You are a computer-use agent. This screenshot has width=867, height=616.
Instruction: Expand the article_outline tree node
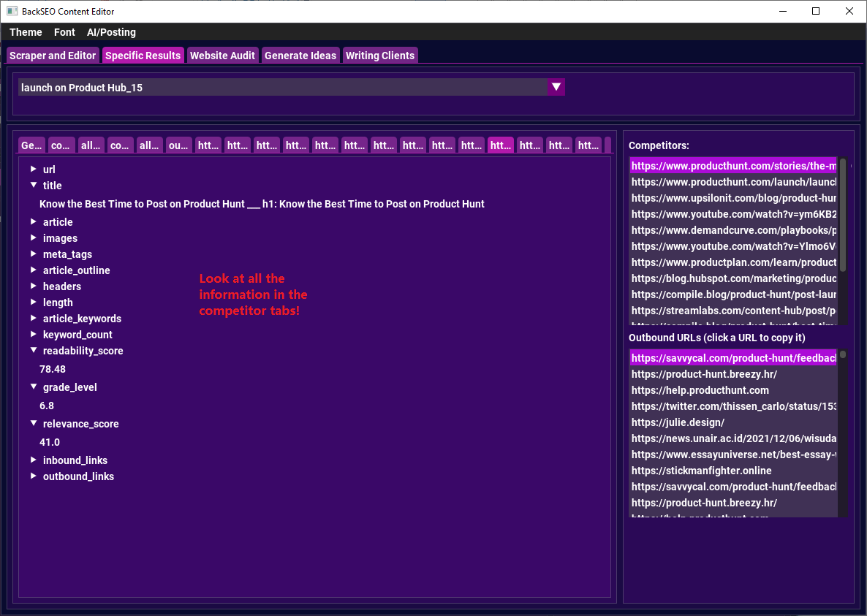pyautogui.click(x=34, y=270)
